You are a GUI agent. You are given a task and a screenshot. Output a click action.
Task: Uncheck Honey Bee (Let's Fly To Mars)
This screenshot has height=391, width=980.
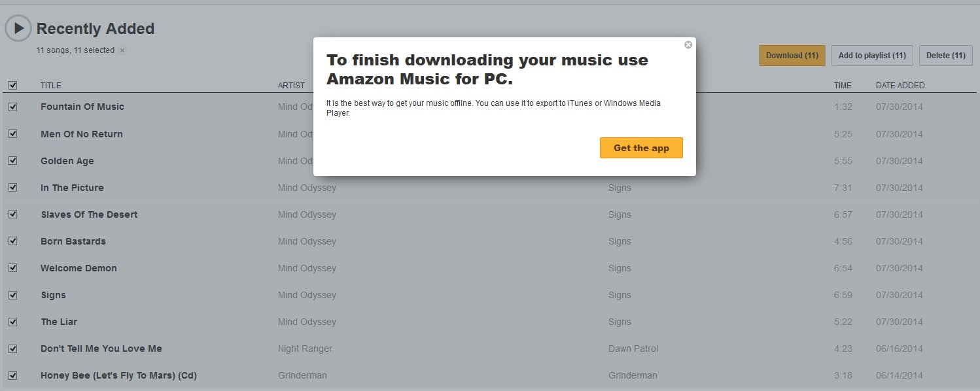tap(12, 375)
